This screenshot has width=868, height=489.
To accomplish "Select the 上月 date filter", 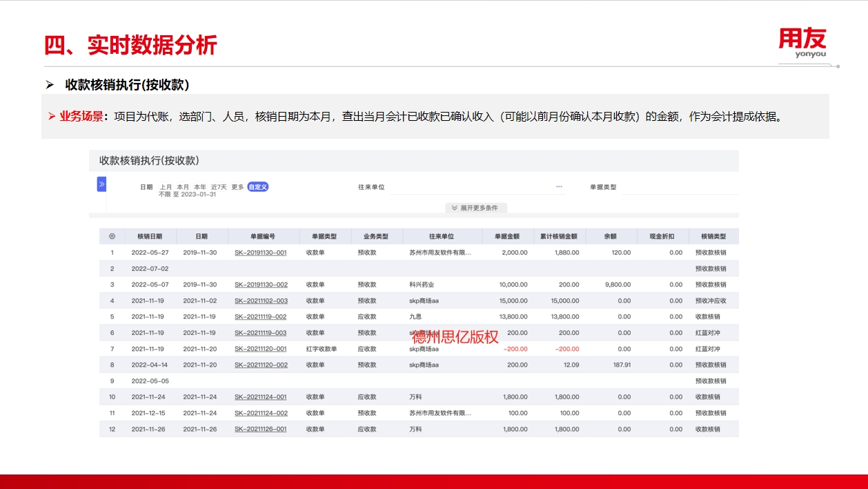I will [x=166, y=187].
